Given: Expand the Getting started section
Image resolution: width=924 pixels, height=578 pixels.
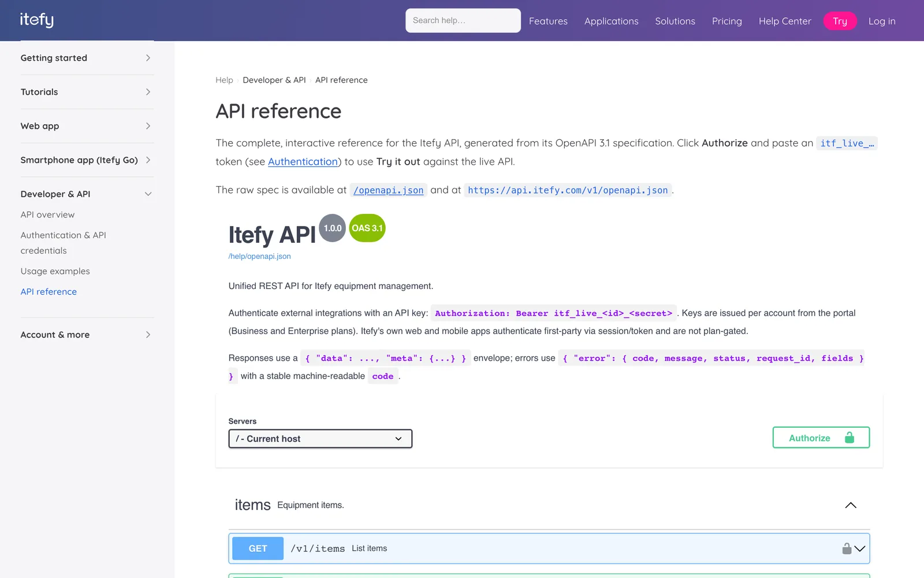Looking at the screenshot, I should click(87, 58).
